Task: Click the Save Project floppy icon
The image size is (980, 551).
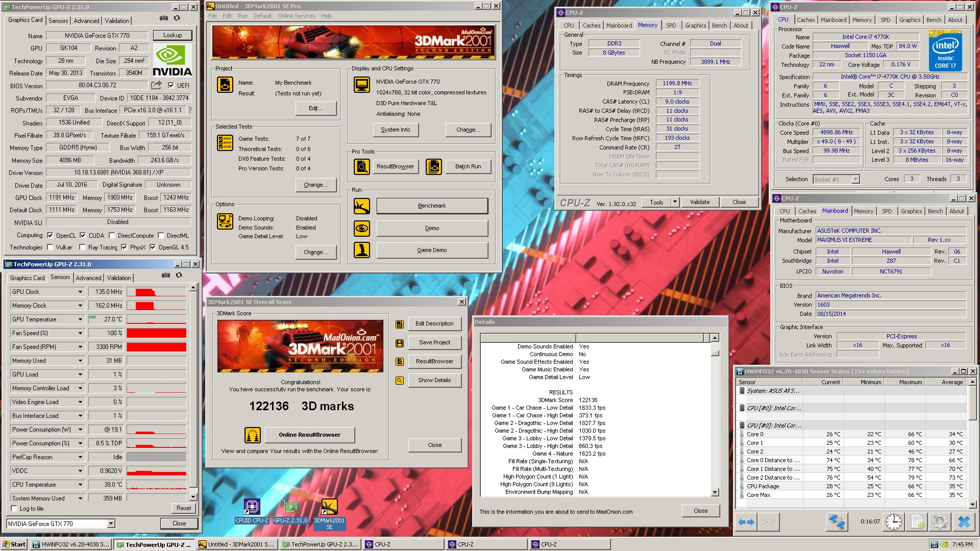Action: coord(400,343)
